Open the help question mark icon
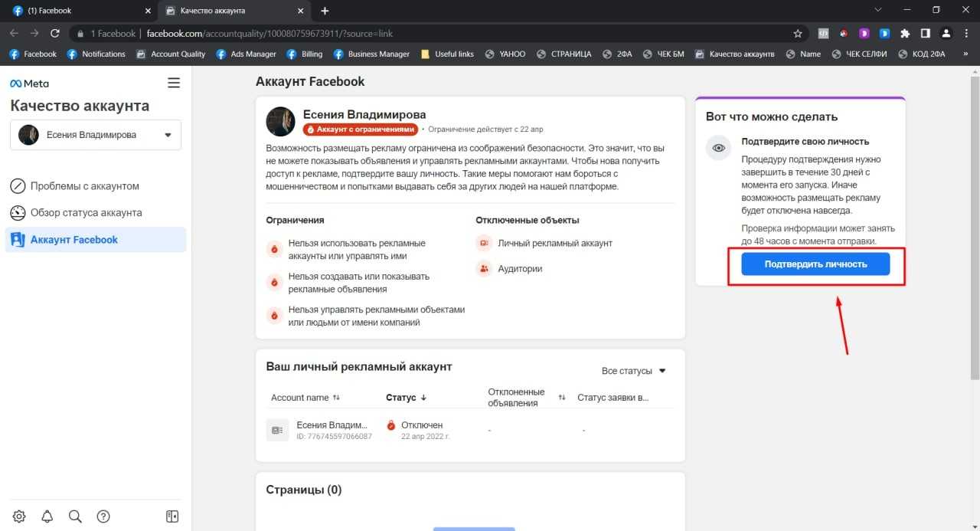The width and height of the screenshot is (980, 531). [103, 516]
